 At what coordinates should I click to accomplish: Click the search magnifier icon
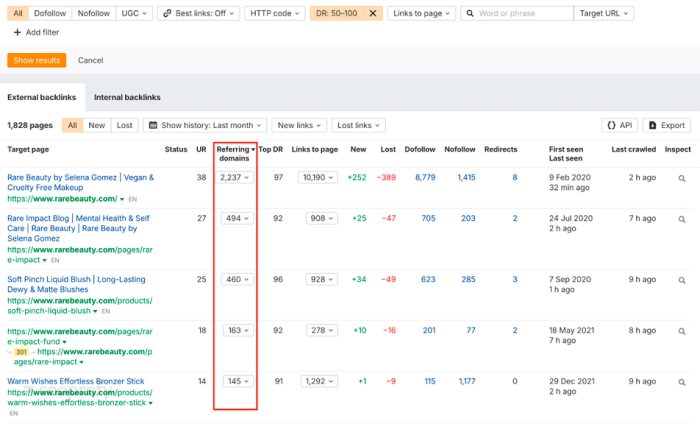[x=470, y=13]
